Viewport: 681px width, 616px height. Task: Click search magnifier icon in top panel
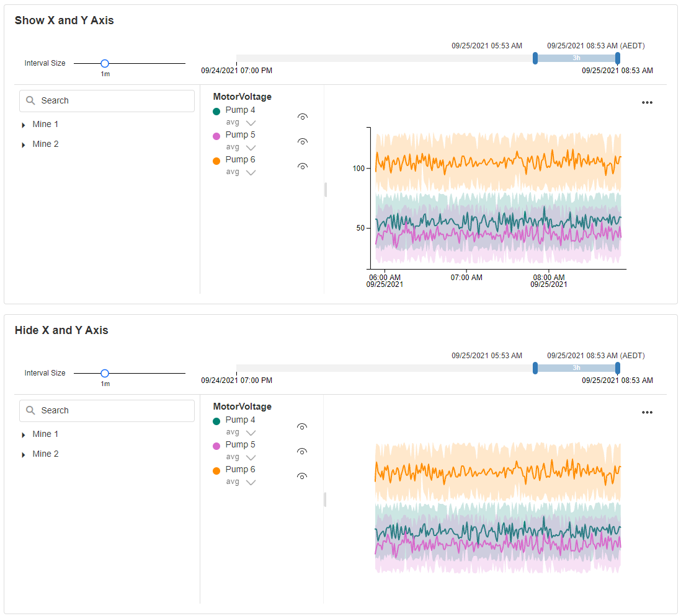tap(30, 101)
